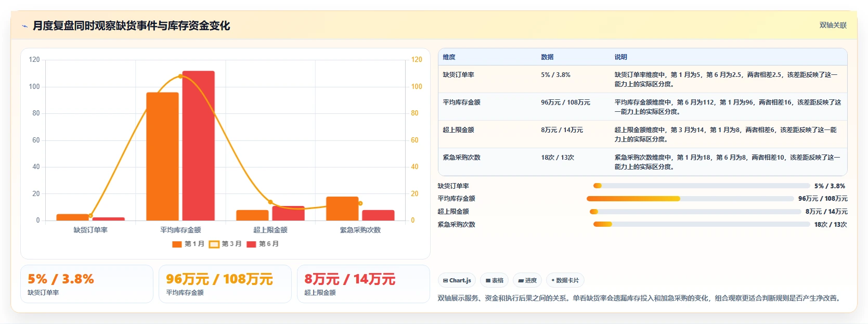Click the 缺货订单率 table row label
This screenshot has width=868, height=324.
coord(458,75)
